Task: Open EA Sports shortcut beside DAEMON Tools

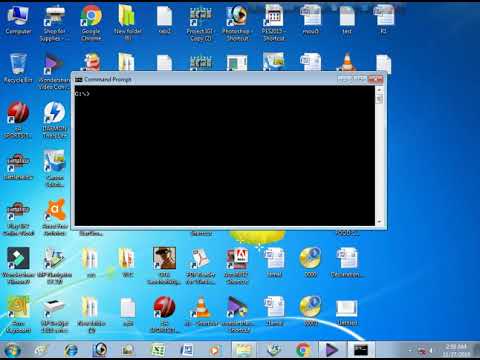Action: 18,119
